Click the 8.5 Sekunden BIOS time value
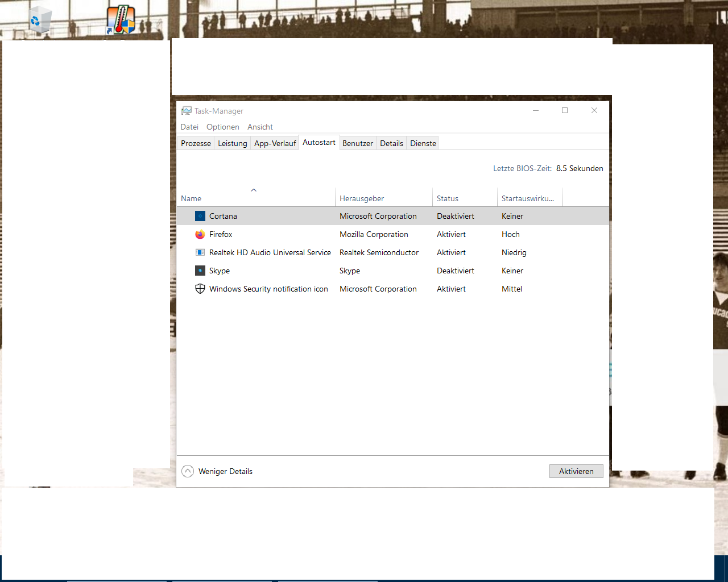 click(x=580, y=168)
